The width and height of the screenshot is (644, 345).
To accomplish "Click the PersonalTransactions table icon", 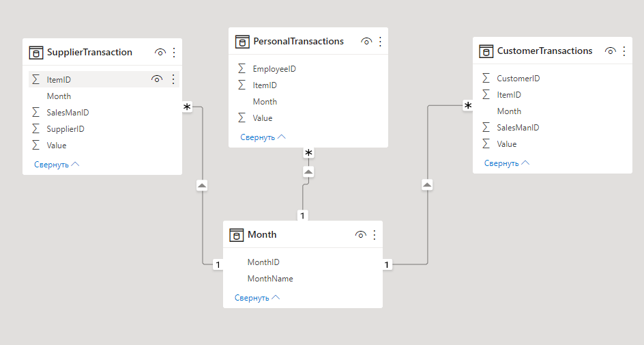I will tap(242, 42).
